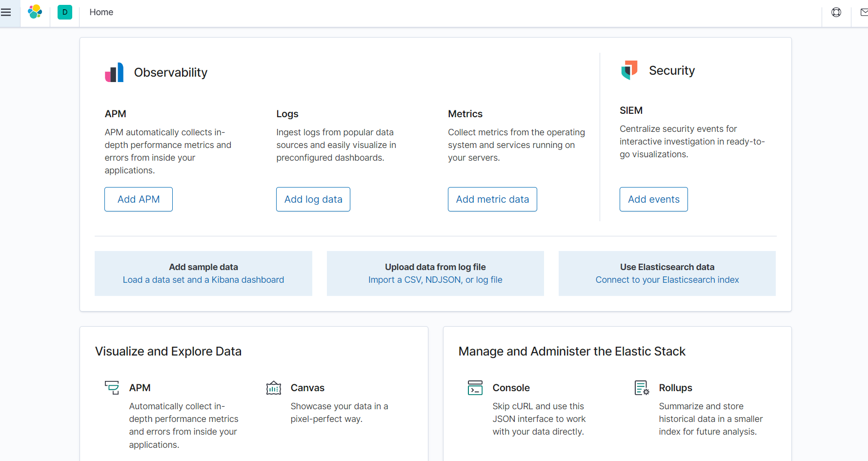Click the Logs heading
The width and height of the screenshot is (868, 461).
287,114
